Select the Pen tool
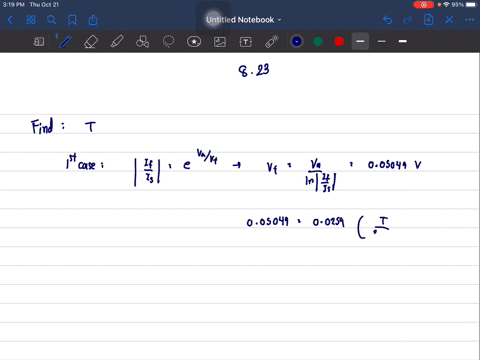The width and height of the screenshot is (480, 360). tap(65, 42)
